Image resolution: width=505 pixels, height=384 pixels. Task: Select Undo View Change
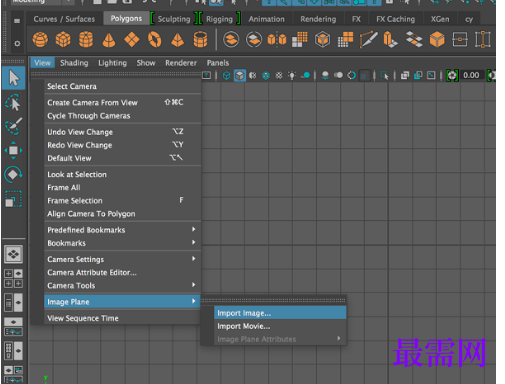(x=122, y=132)
